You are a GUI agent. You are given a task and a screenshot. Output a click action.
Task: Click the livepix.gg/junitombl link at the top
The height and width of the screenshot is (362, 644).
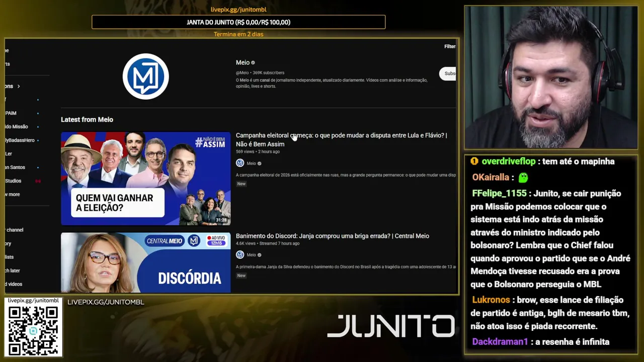(x=238, y=10)
